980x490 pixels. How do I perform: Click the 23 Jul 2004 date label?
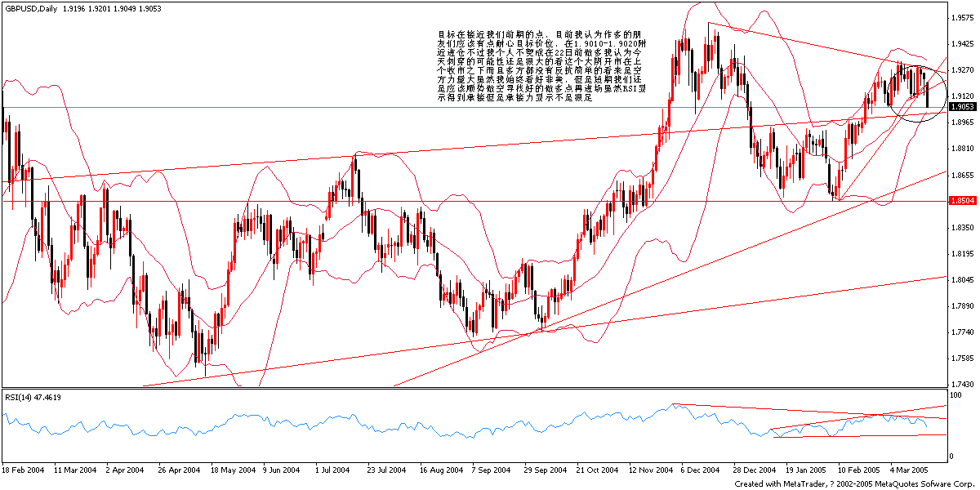pyautogui.click(x=387, y=471)
